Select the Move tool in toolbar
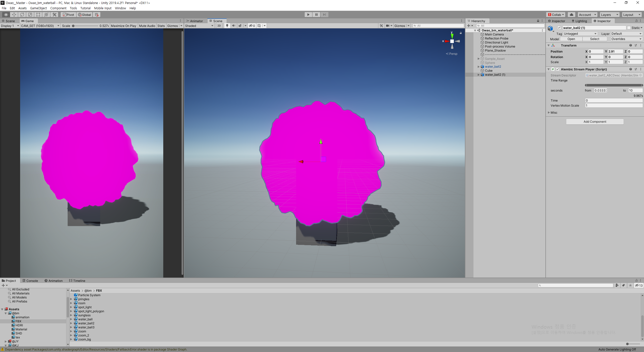The height and width of the screenshot is (352, 644). coord(14,15)
